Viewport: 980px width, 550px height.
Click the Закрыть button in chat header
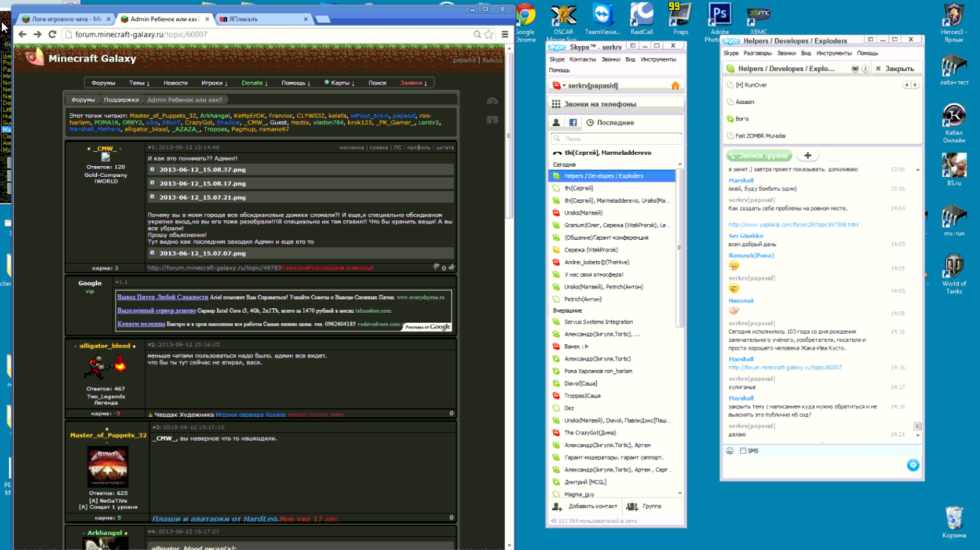[895, 69]
